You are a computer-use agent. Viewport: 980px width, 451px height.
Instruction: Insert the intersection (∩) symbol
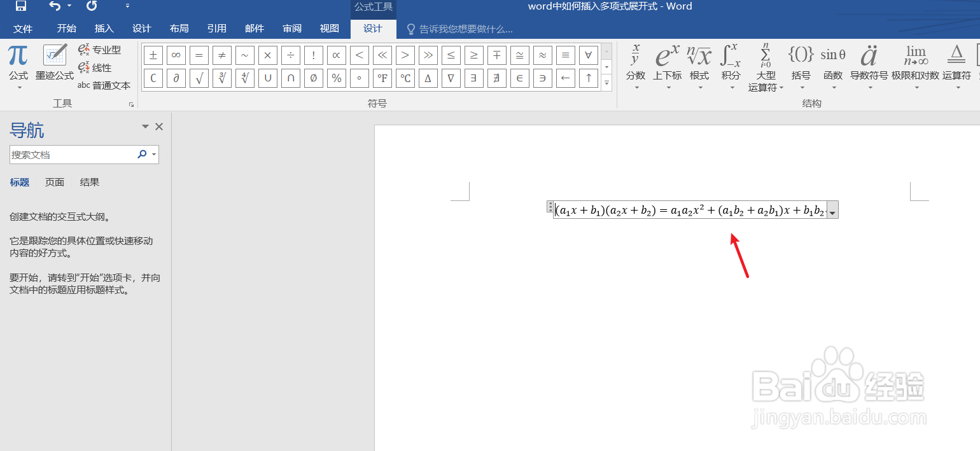tap(291, 78)
